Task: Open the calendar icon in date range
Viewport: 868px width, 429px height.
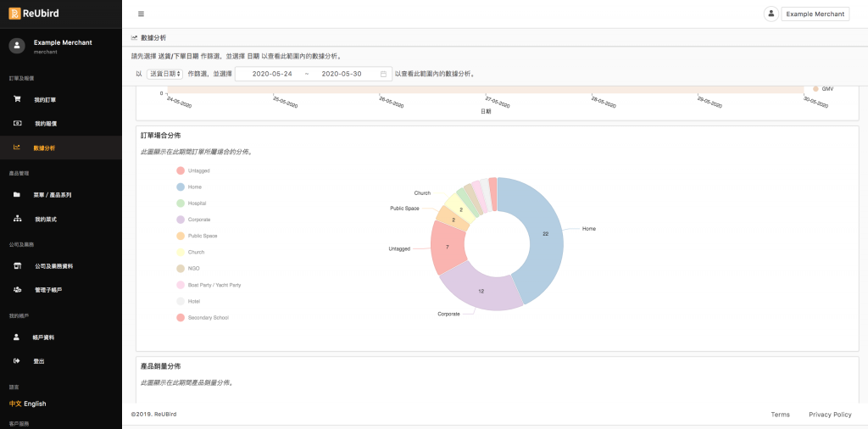Action: click(x=383, y=74)
